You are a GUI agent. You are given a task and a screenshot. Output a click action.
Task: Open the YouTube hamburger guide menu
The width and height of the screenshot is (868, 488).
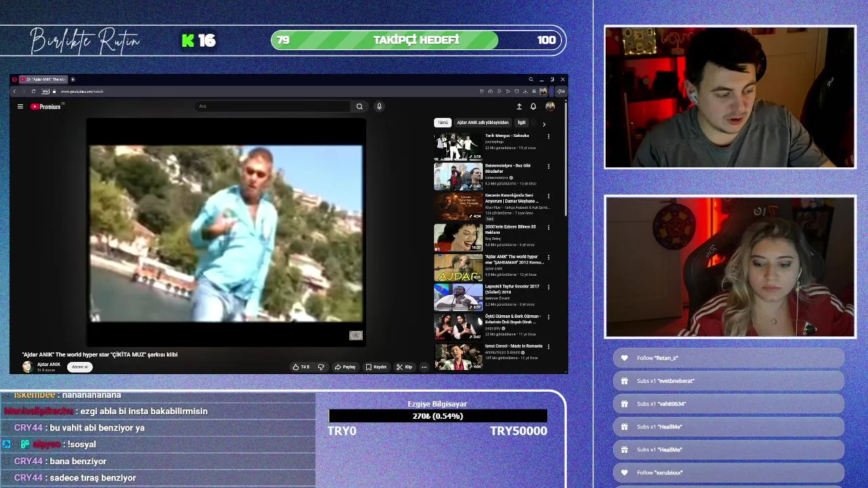tap(20, 106)
